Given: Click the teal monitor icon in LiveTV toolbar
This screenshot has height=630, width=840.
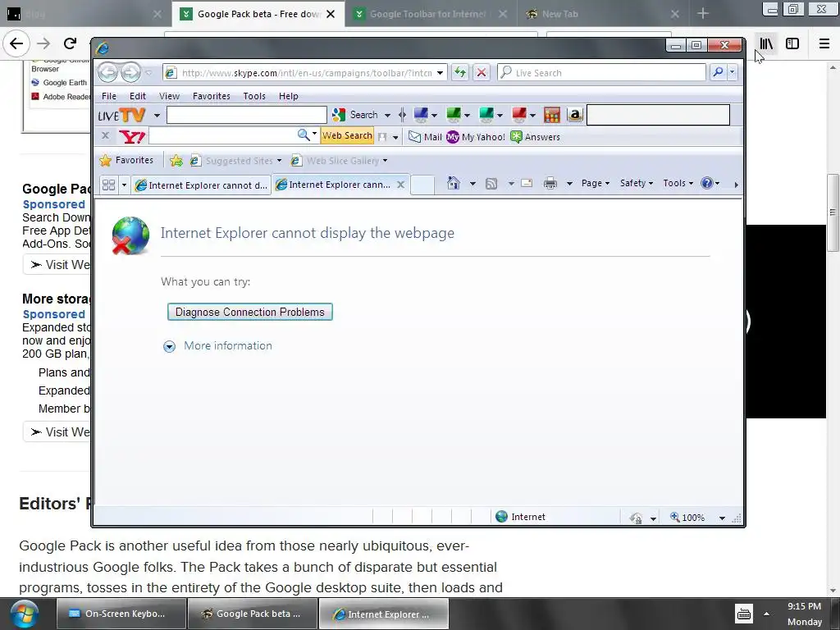Looking at the screenshot, I should (486, 115).
